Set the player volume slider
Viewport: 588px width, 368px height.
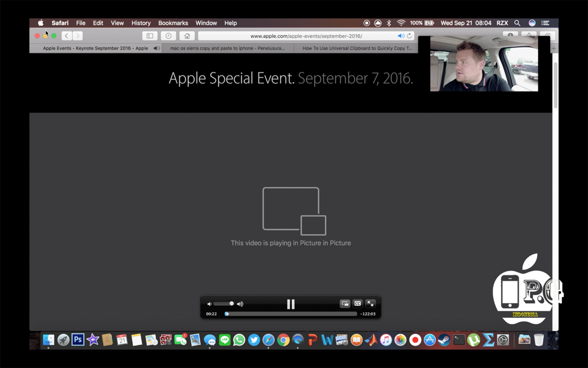point(224,304)
